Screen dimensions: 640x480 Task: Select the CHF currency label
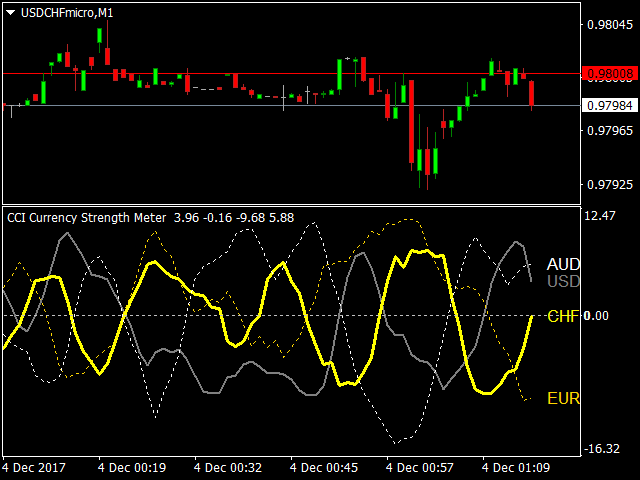[x=563, y=316]
